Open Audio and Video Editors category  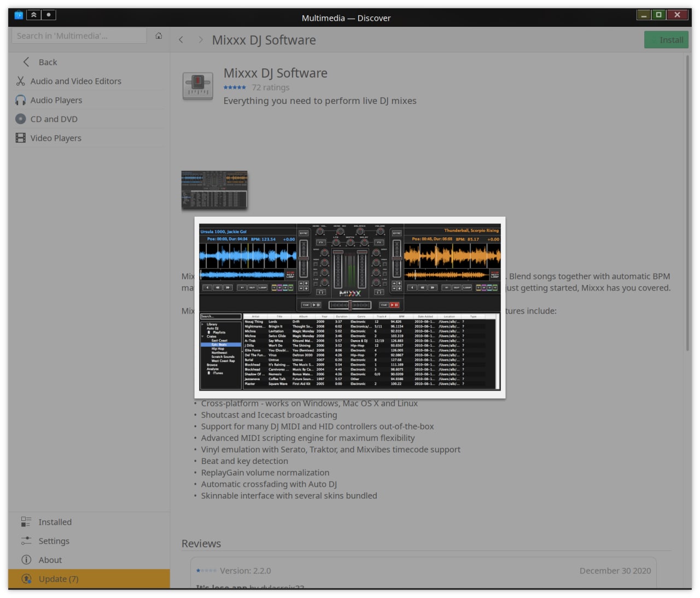[89, 81]
